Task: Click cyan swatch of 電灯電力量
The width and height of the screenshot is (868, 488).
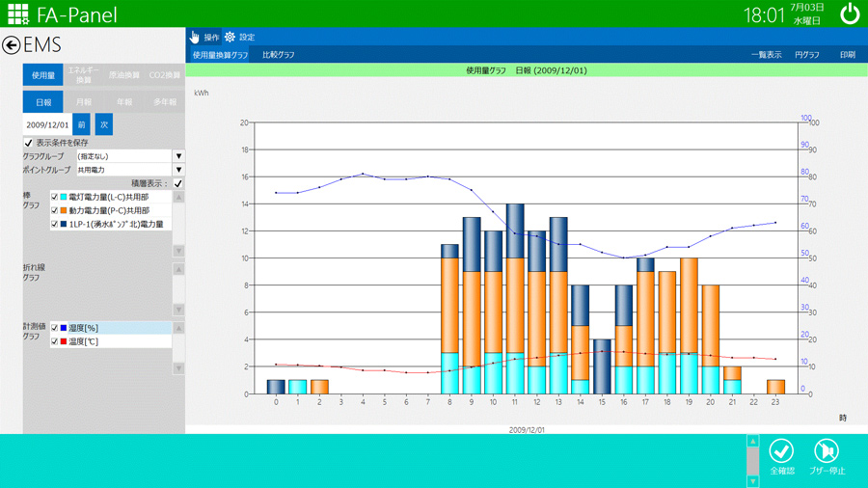Action: coord(64,197)
